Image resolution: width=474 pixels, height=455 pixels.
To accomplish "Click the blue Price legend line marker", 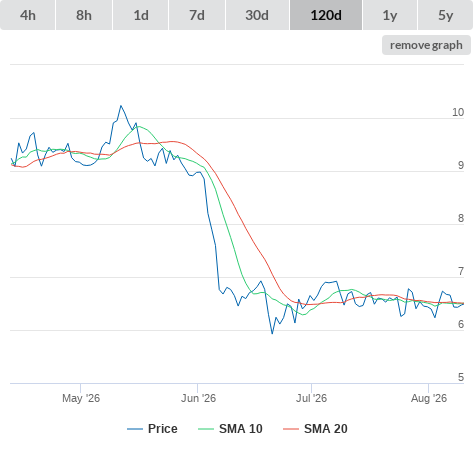I will [x=135, y=429].
